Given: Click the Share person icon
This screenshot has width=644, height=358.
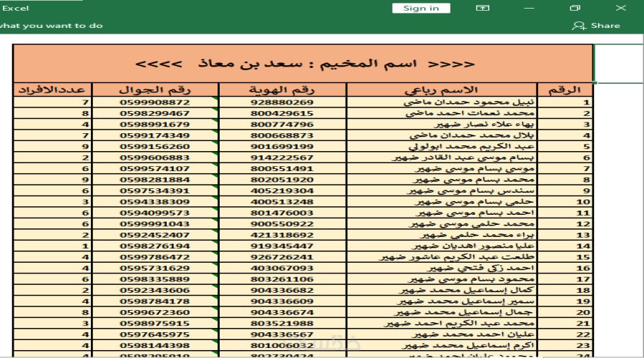Looking at the screenshot, I should pyautogui.click(x=579, y=26).
